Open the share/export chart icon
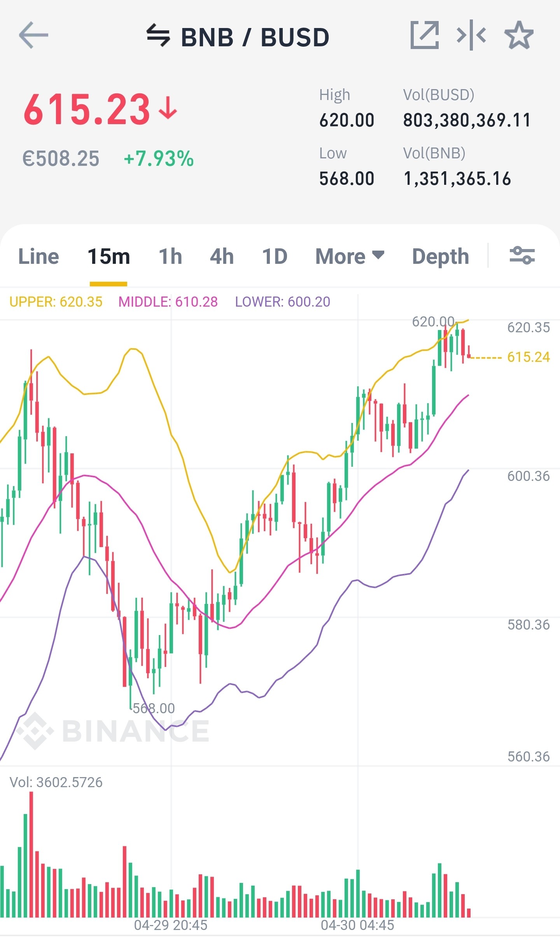 pyautogui.click(x=425, y=35)
